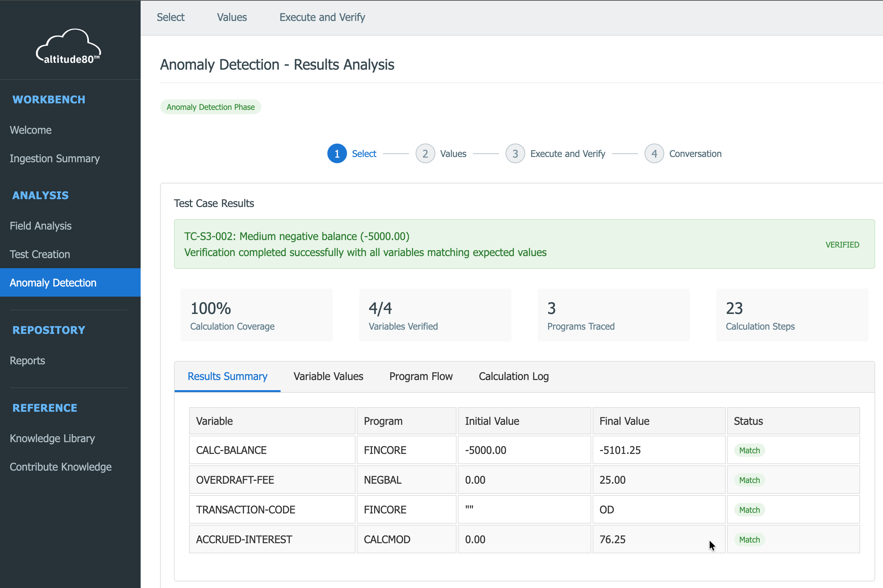Show the Calculation Log tab
The image size is (883, 588).
tap(514, 376)
